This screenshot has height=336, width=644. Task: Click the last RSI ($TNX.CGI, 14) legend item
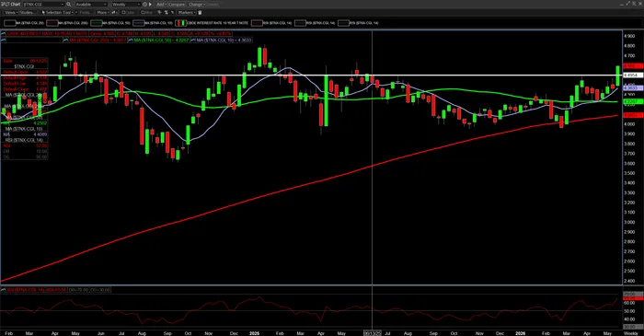[x=358, y=23]
